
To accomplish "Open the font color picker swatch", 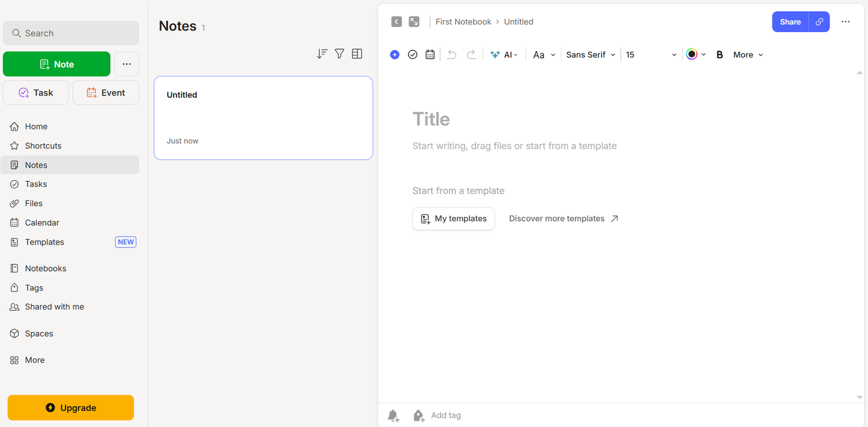I will (x=692, y=54).
